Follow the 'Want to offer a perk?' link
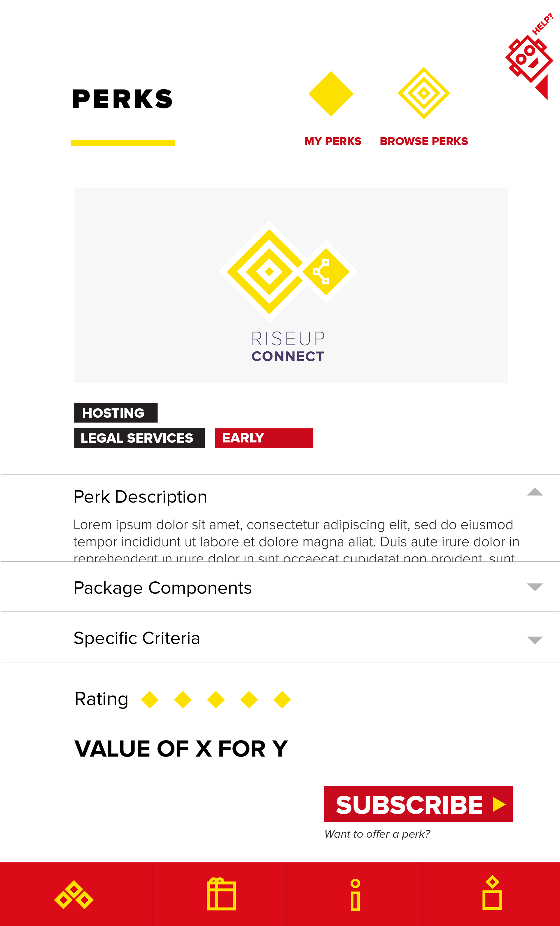Image resolution: width=560 pixels, height=926 pixels. pos(377,834)
